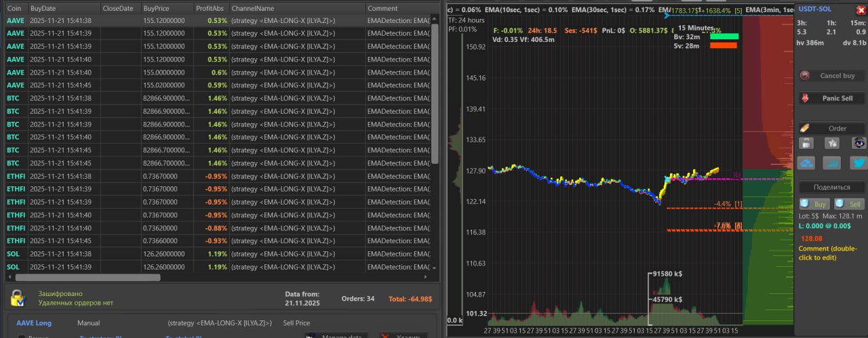Click the Order button with pencil icon
Image resolution: width=868 pixels, height=338 pixels.
831,128
